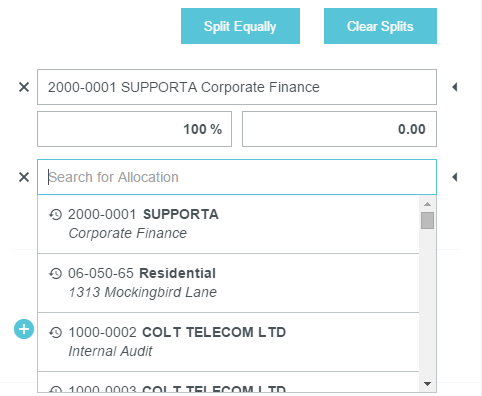482x396 pixels.
Task: Choose partially visible 1000-0003 COLT TELECOM option
Action: tap(228, 382)
